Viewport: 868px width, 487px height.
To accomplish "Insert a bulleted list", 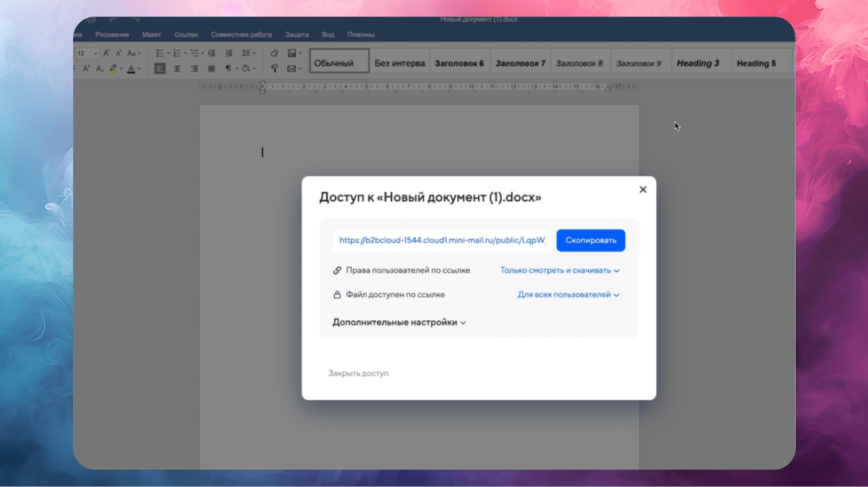I will (160, 53).
